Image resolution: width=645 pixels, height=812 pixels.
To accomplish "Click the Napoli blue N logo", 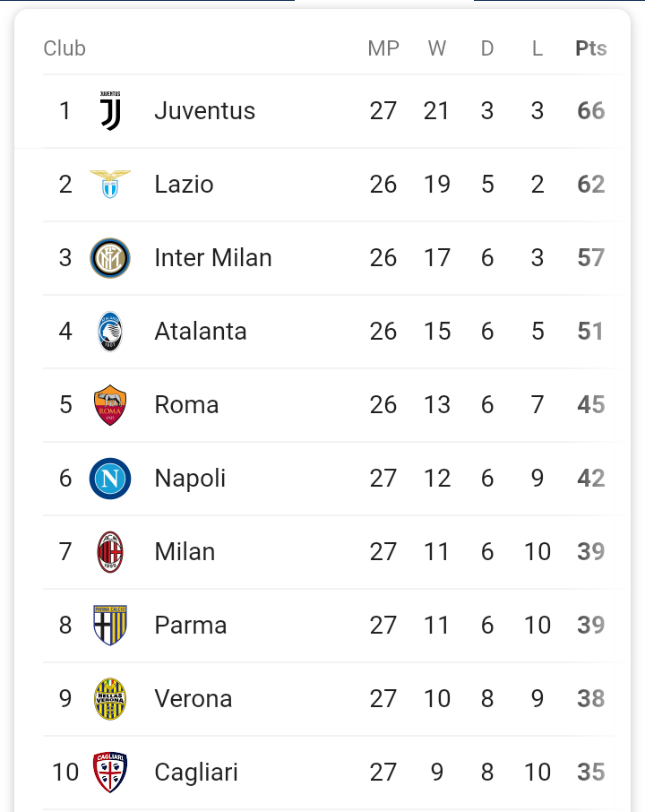I will [110, 479].
